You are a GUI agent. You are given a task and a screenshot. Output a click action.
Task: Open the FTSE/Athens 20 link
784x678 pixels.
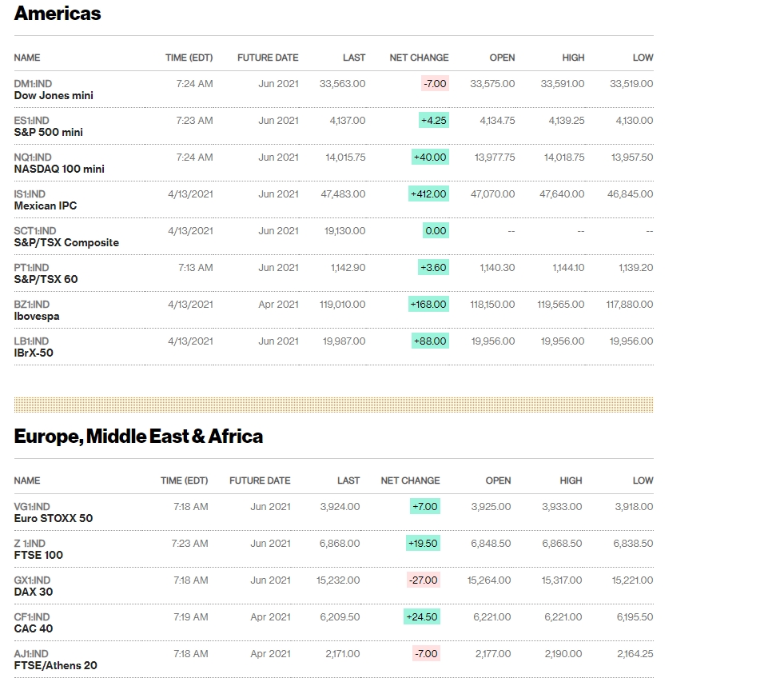click(56, 665)
